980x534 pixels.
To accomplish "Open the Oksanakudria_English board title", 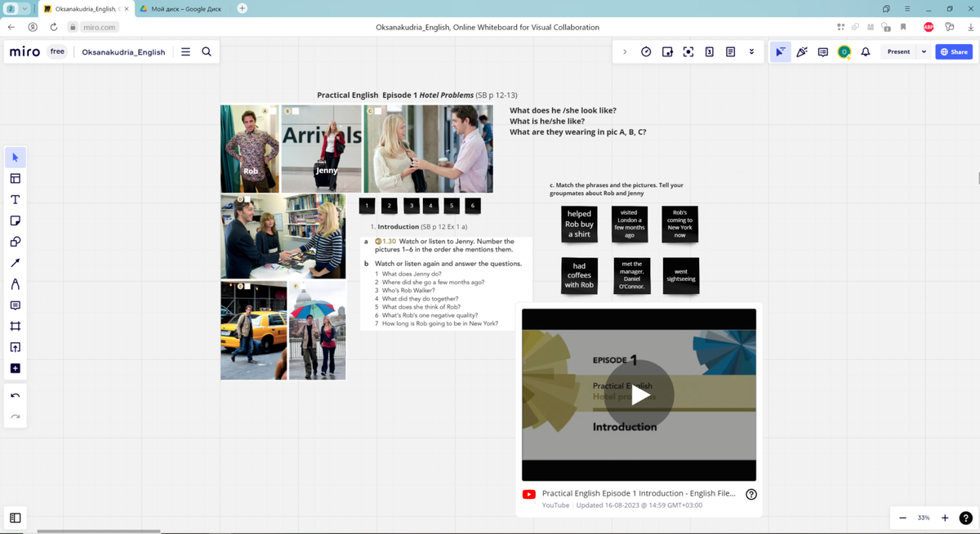I will click(123, 51).
